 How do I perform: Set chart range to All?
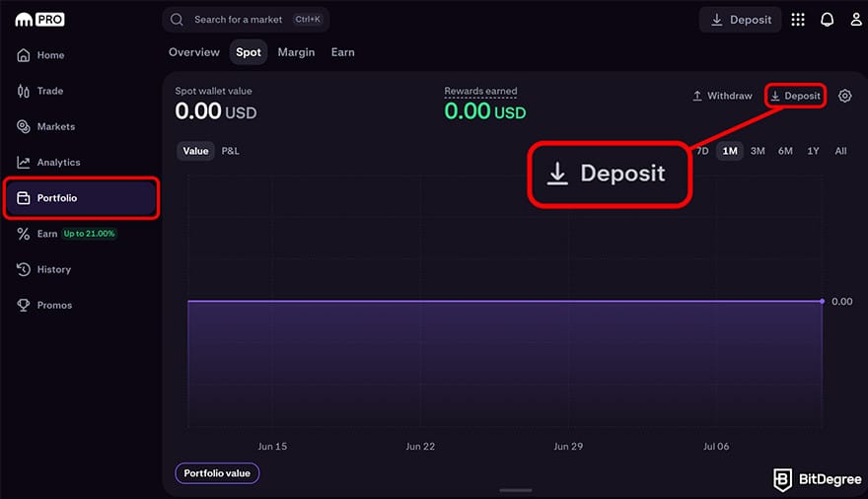840,151
